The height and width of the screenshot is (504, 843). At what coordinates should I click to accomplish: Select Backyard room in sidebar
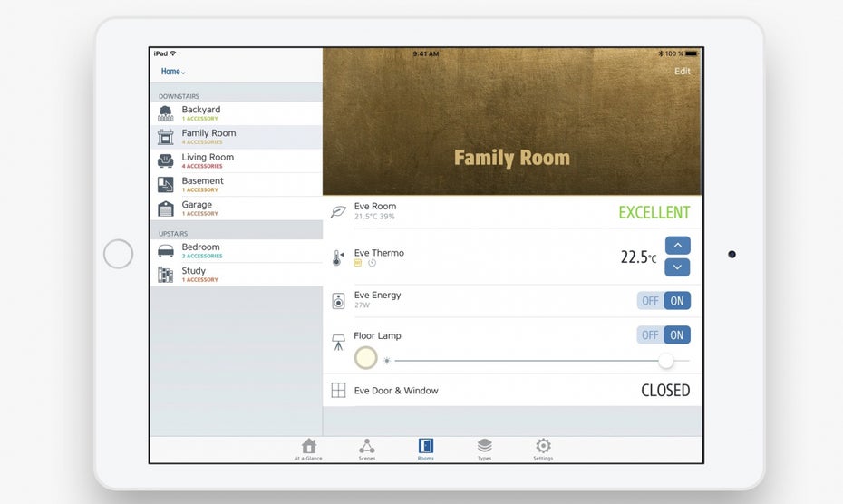(237, 113)
